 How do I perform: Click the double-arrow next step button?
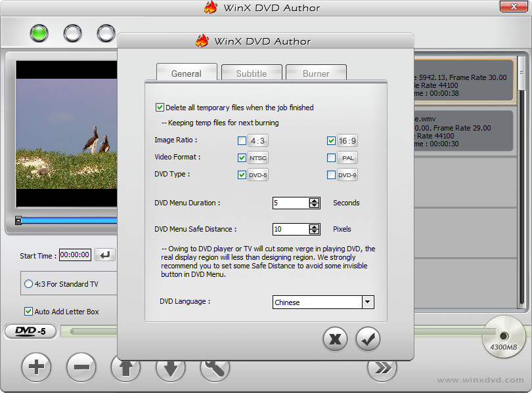[382, 368]
